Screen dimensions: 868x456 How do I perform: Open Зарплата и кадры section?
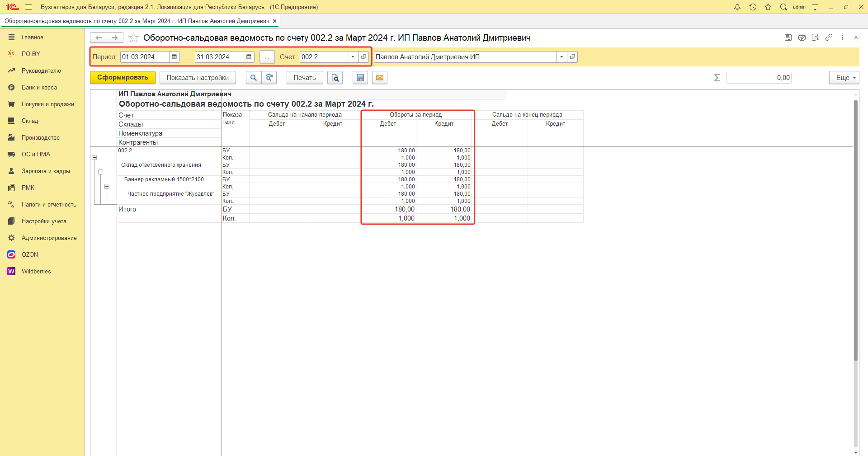46,171
